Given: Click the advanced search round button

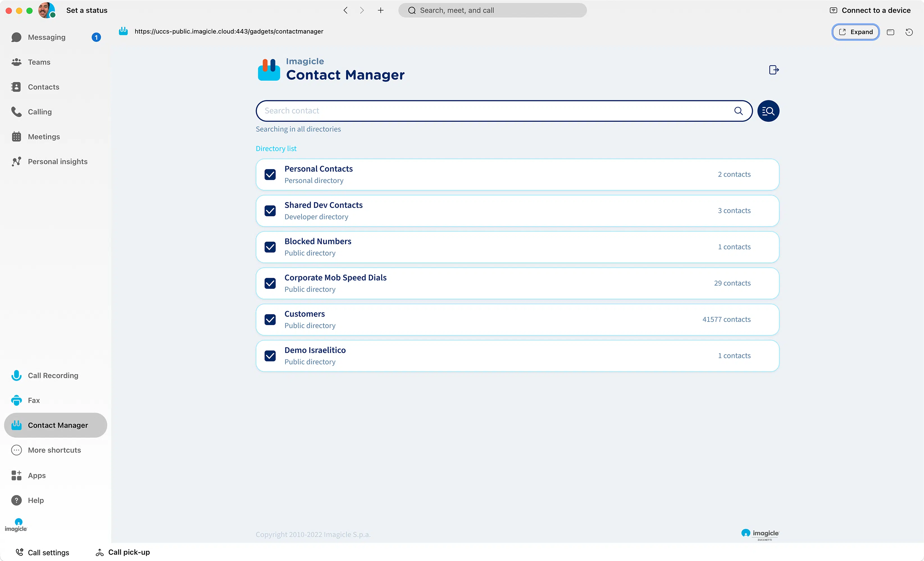Looking at the screenshot, I should click(768, 111).
